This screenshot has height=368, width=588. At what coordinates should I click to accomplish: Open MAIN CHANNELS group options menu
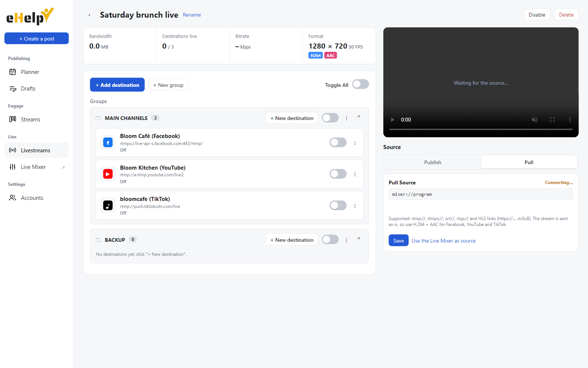[346, 118]
